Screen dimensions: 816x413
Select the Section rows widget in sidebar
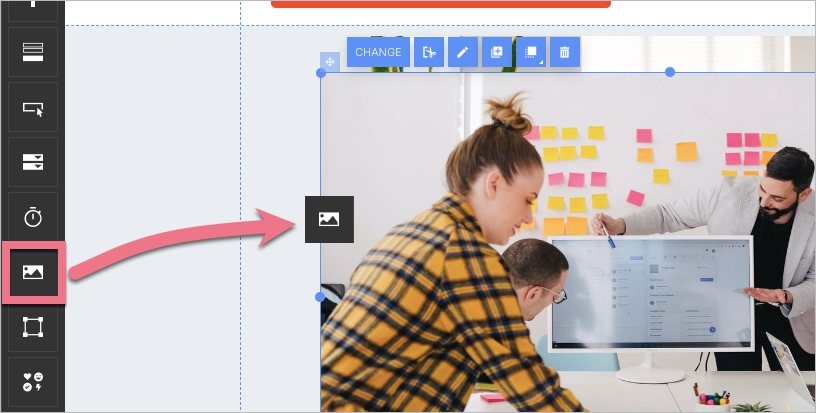click(x=33, y=52)
